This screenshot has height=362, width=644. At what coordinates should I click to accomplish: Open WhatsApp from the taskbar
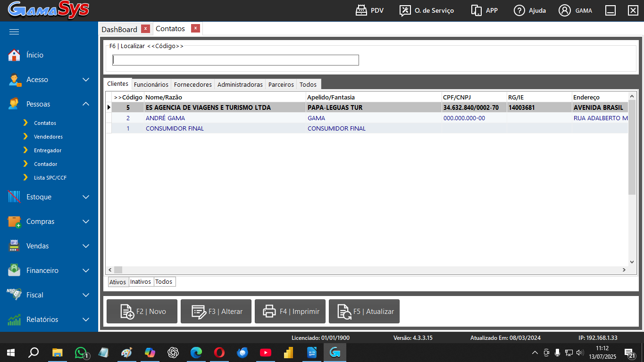[x=81, y=352]
